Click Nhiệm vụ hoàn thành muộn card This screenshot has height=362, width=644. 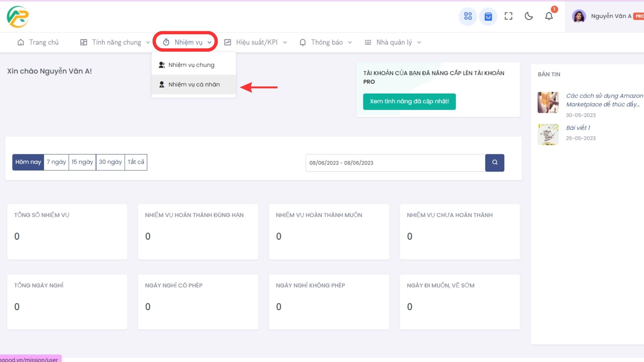pyautogui.click(x=329, y=232)
